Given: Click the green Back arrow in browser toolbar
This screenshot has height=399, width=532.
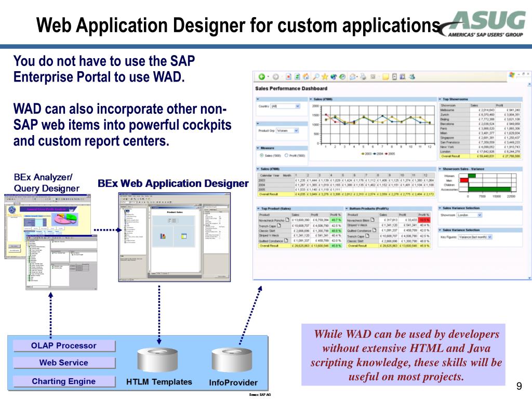Looking at the screenshot, I should (261, 77).
